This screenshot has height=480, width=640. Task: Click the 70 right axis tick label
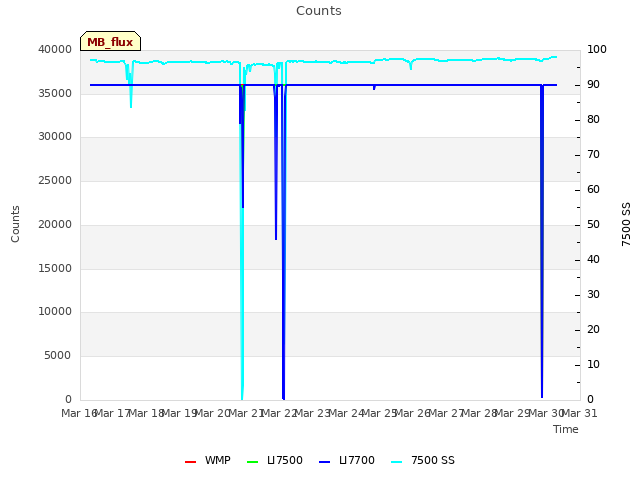[x=593, y=154]
